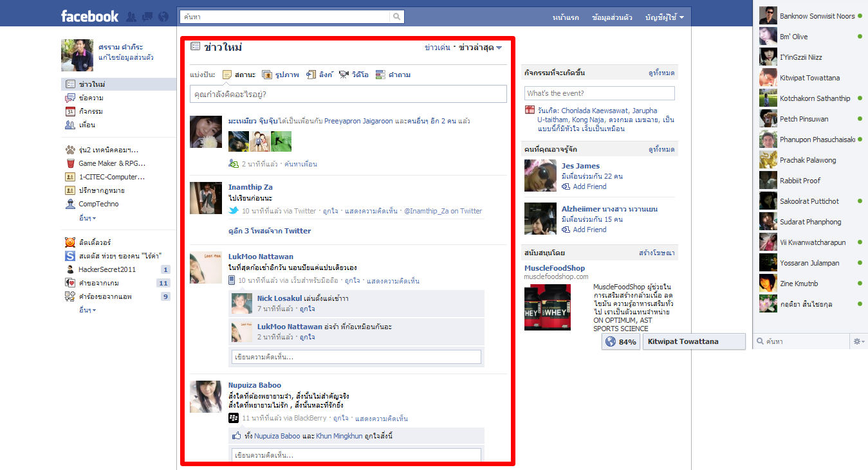The width and height of the screenshot is (868, 470).
Task: Click LukMoo Nattawan's profile thumbnail
Action: point(206,267)
